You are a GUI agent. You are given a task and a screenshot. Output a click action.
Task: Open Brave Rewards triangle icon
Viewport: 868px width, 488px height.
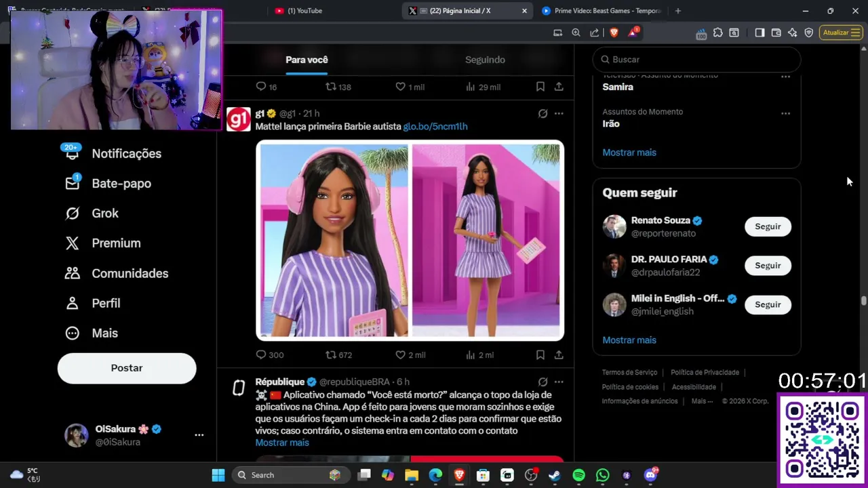pos(633,33)
